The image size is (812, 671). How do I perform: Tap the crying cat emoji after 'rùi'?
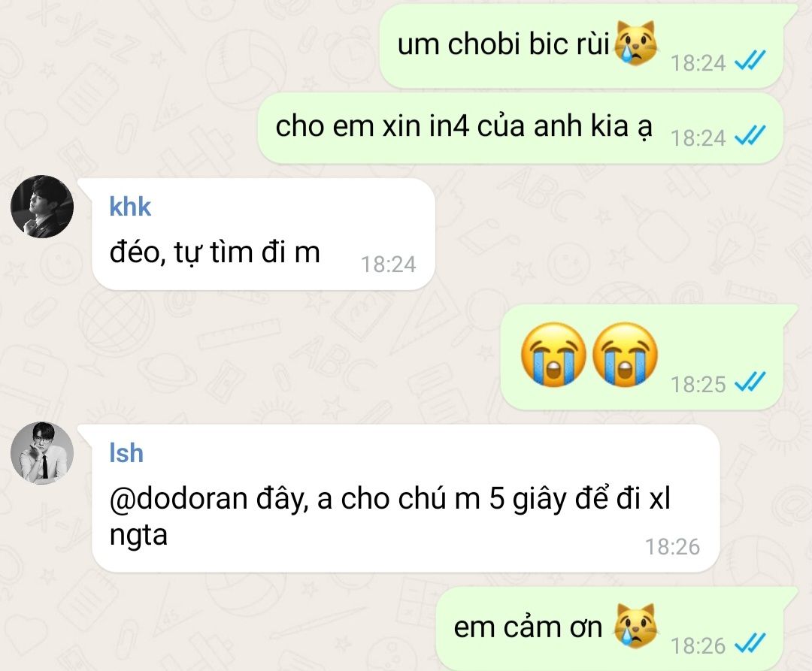coord(636,42)
